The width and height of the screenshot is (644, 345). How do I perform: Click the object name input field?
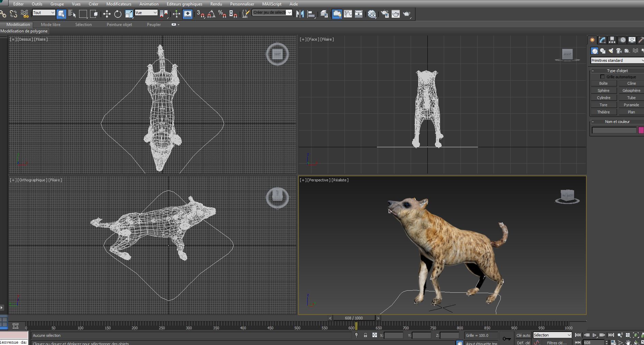pyautogui.click(x=614, y=130)
